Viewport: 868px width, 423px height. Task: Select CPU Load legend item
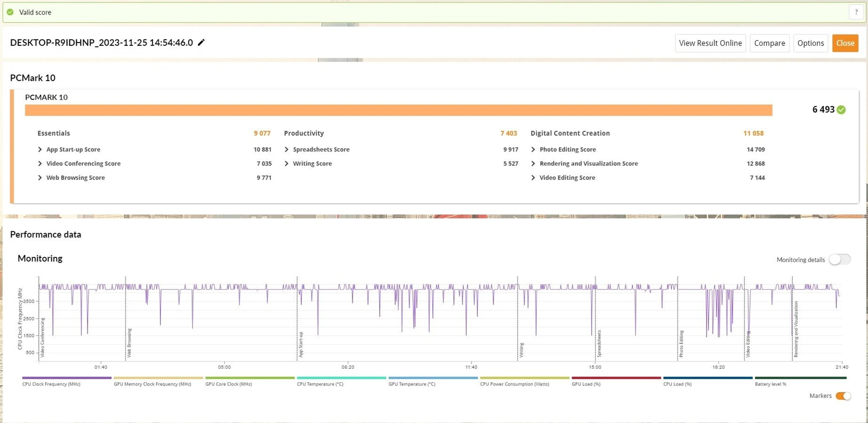tap(708, 381)
